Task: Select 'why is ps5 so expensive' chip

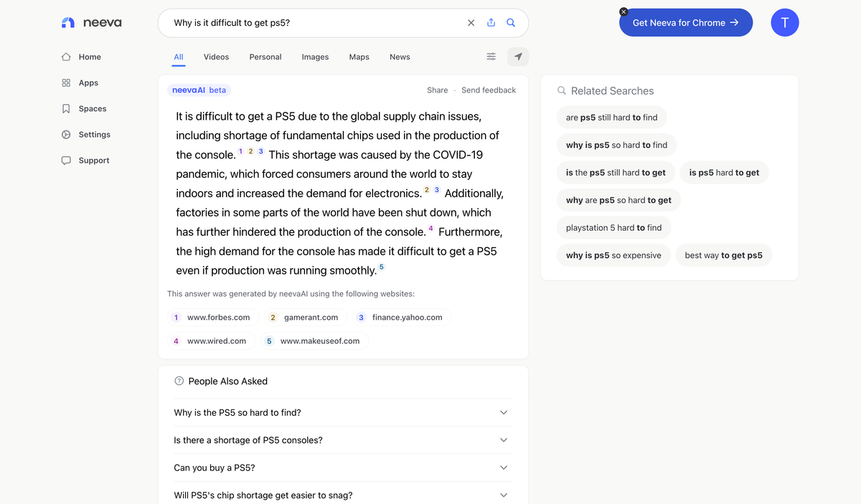Action: (x=613, y=255)
